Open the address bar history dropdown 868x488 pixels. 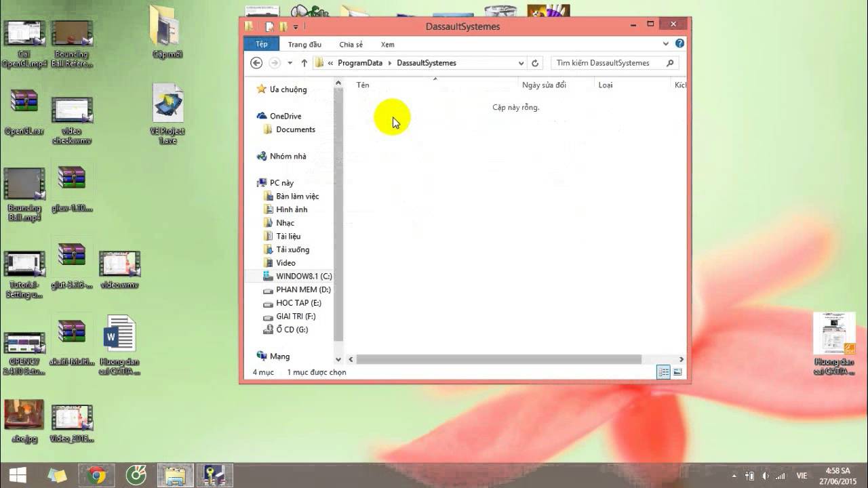click(521, 63)
